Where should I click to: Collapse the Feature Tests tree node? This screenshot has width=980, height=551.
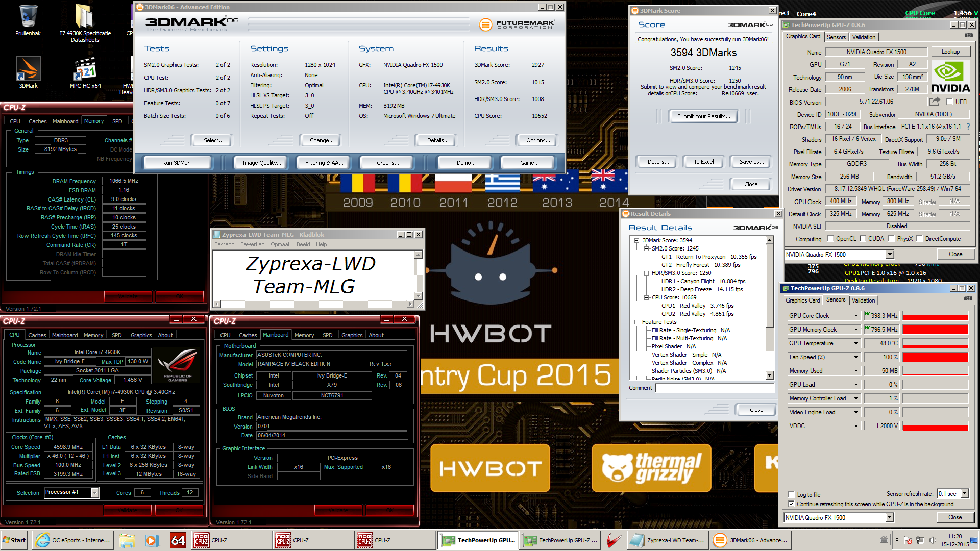tap(636, 322)
